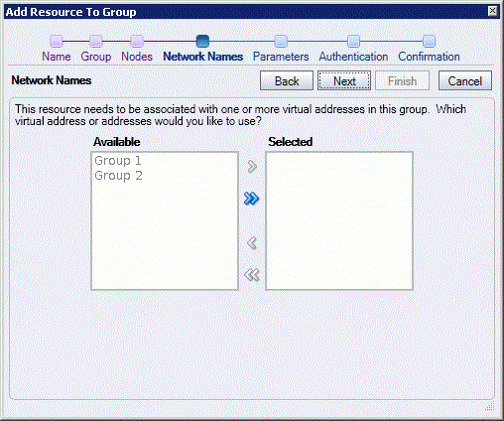
Task: Click the Group step marker
Action: pyautogui.click(x=96, y=41)
